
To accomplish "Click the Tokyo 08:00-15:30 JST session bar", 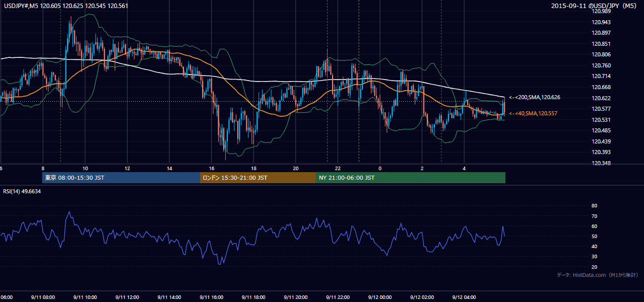I will [121, 178].
